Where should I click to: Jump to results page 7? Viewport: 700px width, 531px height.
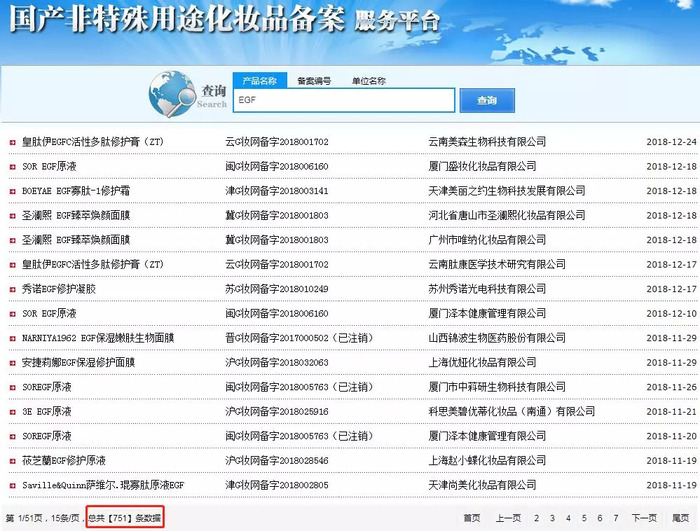coord(616,518)
